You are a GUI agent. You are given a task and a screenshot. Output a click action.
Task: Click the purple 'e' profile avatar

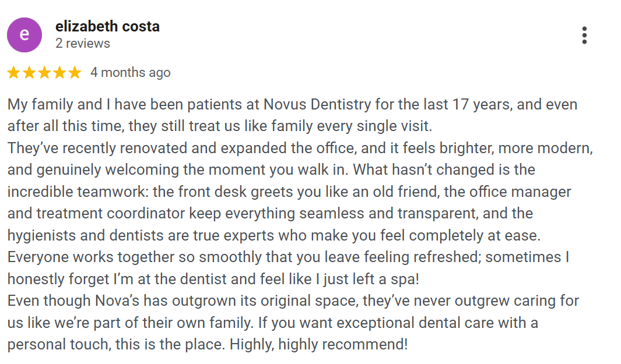(24, 35)
